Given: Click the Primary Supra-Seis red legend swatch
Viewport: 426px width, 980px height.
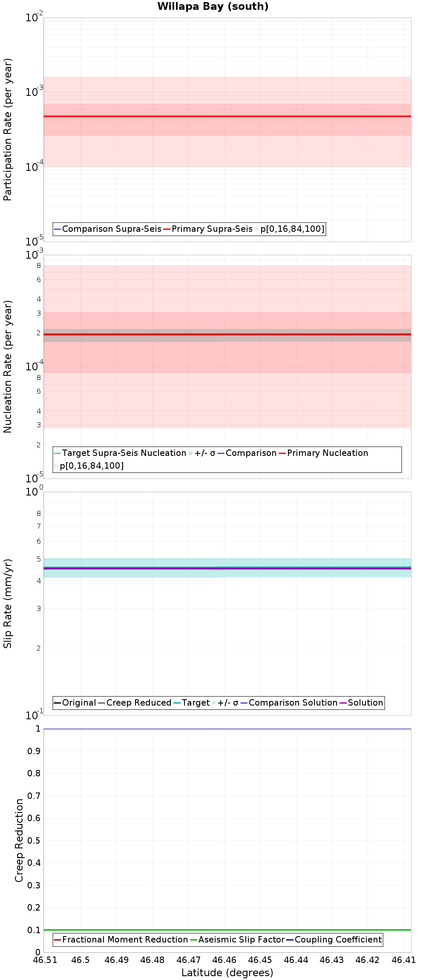Looking at the screenshot, I should [167, 229].
